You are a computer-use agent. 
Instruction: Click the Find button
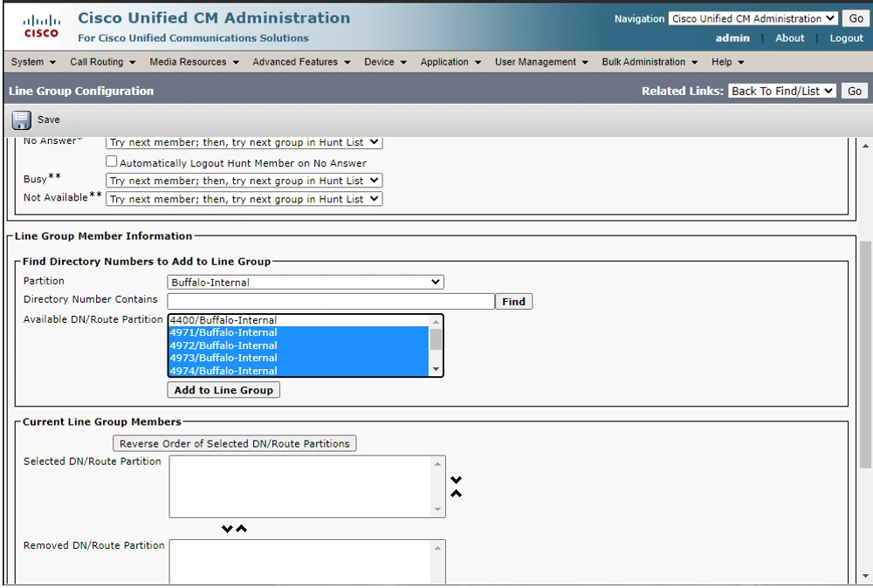click(x=513, y=302)
